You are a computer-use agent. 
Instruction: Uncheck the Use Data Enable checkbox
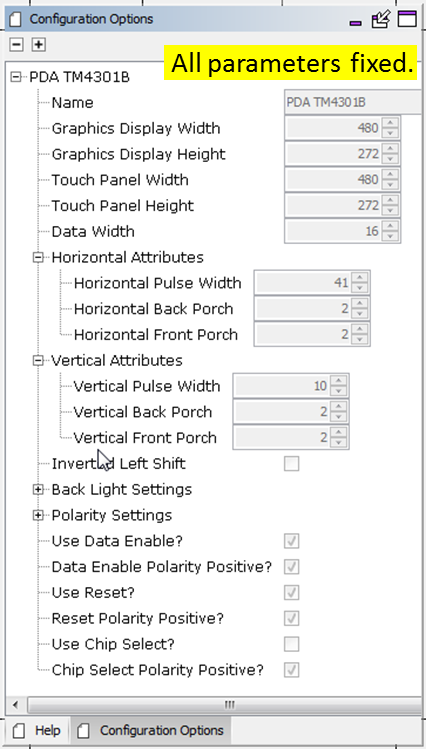(x=292, y=541)
